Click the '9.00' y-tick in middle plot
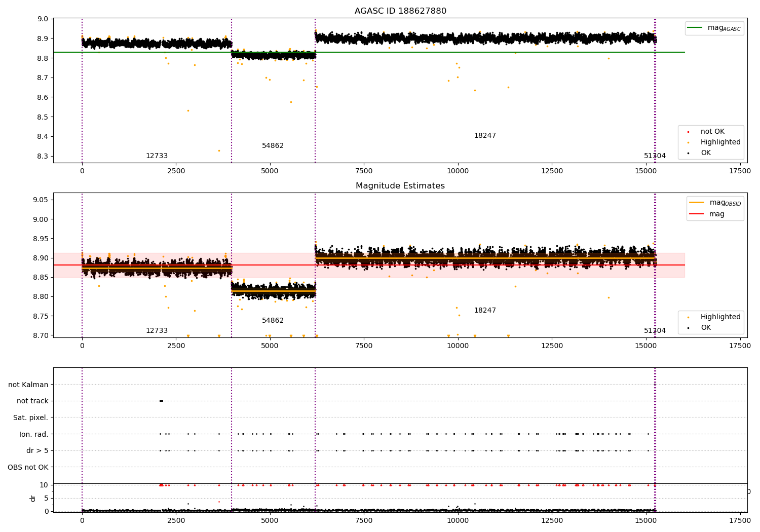 tap(41, 219)
